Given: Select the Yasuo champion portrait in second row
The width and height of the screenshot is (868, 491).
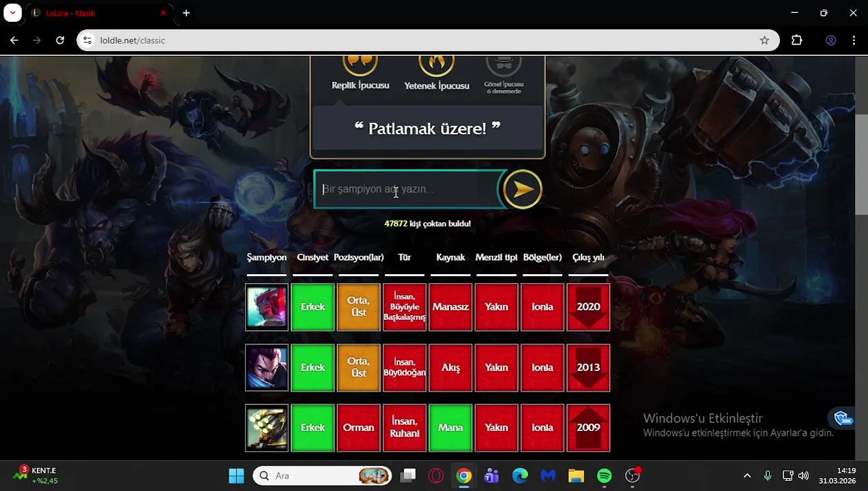Looking at the screenshot, I should coord(267,368).
